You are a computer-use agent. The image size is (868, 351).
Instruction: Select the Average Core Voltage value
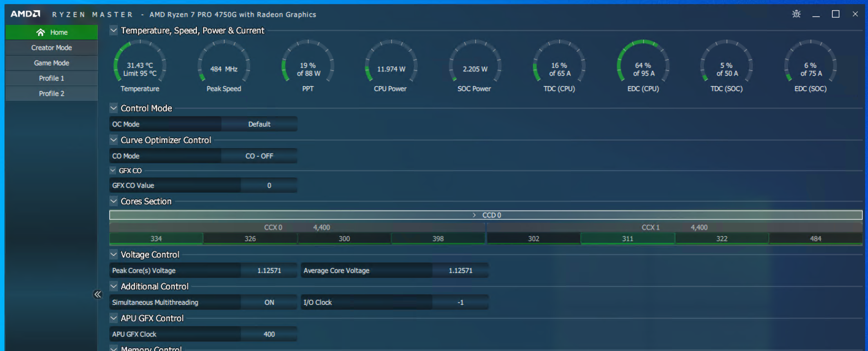pyautogui.click(x=460, y=271)
